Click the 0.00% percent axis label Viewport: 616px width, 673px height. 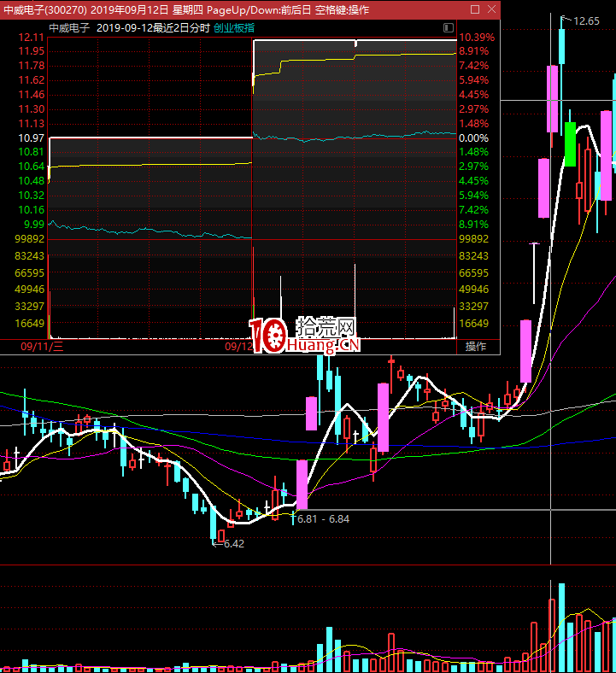(473, 138)
